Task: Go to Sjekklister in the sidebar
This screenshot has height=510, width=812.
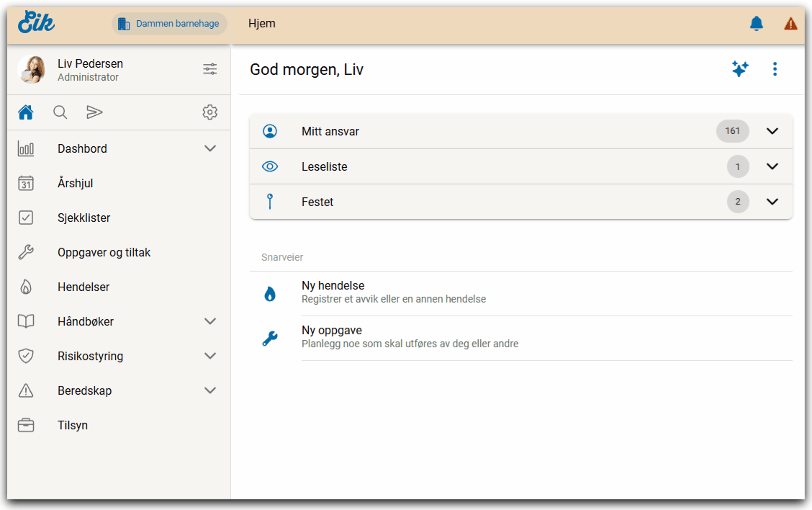Action: [x=84, y=218]
